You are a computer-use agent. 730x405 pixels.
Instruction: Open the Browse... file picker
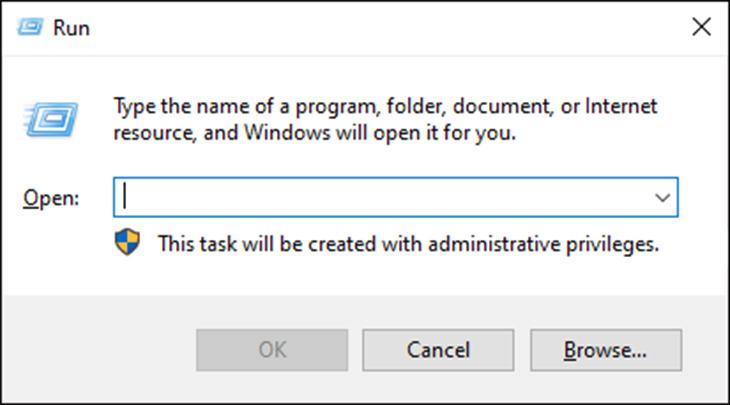(x=606, y=350)
